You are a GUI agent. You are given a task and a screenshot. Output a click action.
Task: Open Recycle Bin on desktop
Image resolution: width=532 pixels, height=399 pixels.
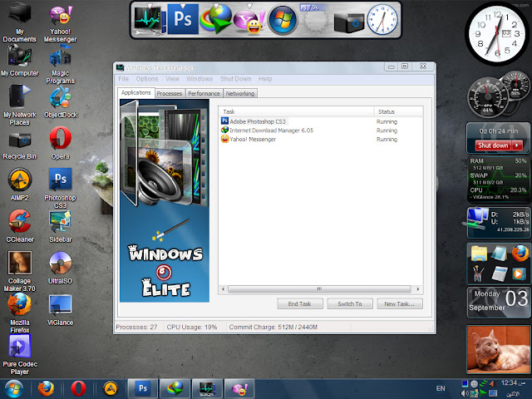(20, 146)
